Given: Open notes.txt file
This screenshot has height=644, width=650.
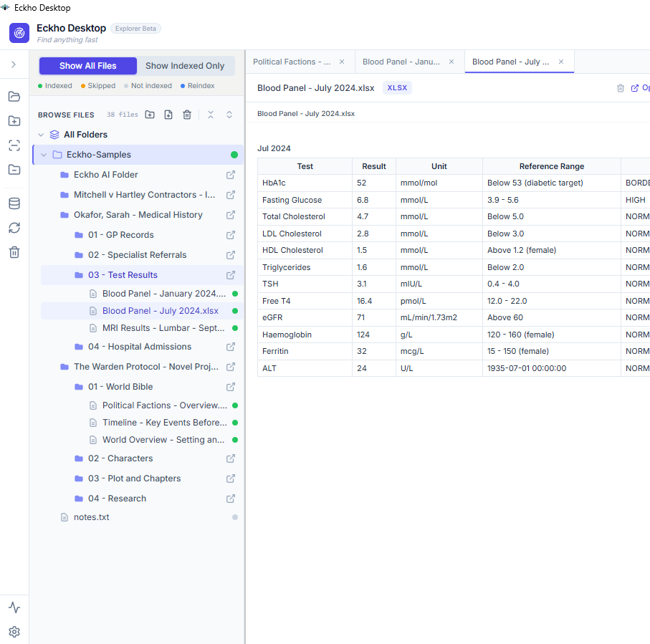Looking at the screenshot, I should tap(91, 517).
